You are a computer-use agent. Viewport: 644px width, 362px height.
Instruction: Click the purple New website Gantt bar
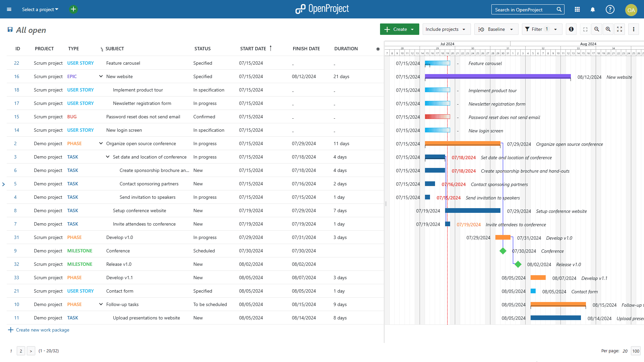click(498, 76)
